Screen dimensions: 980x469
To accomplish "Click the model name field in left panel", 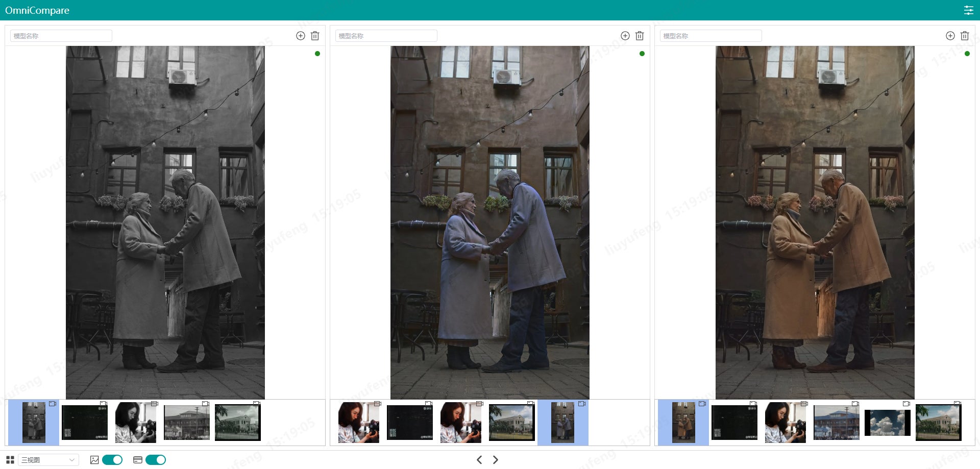I will click(61, 36).
